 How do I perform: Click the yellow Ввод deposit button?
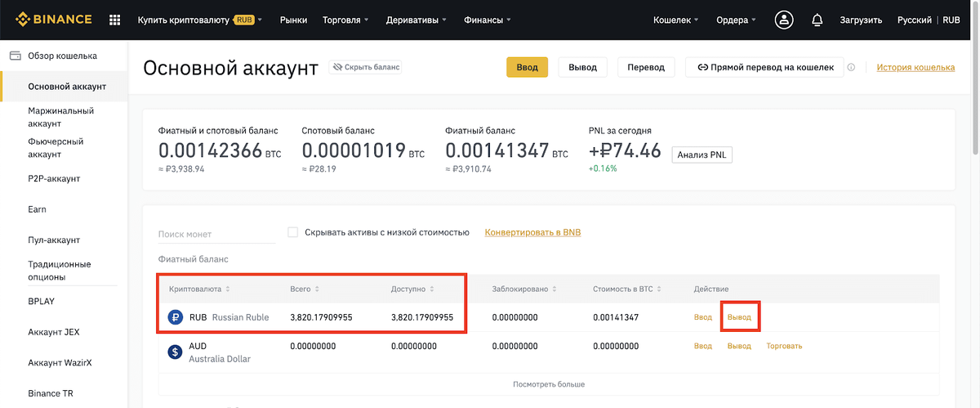point(527,67)
